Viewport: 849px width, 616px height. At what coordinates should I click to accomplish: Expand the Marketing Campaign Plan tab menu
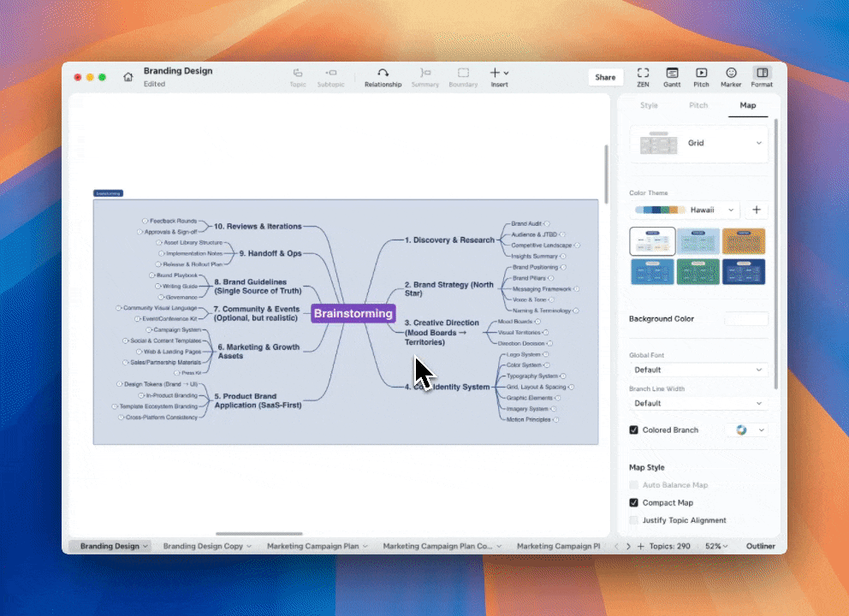pos(365,546)
